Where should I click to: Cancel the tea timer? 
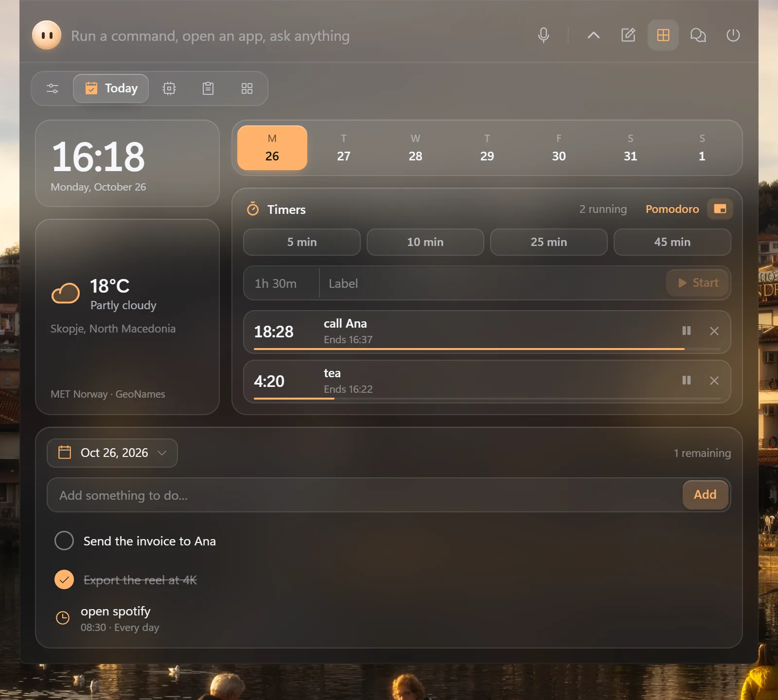[714, 381]
